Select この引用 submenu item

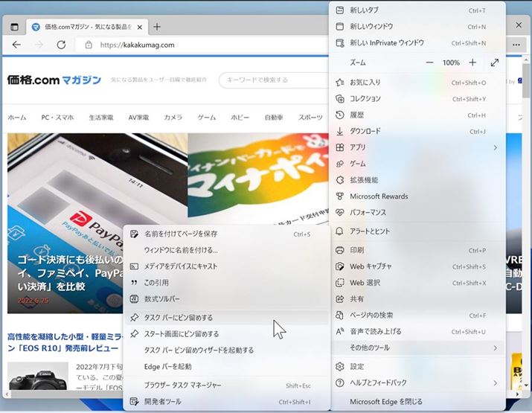coord(226,283)
